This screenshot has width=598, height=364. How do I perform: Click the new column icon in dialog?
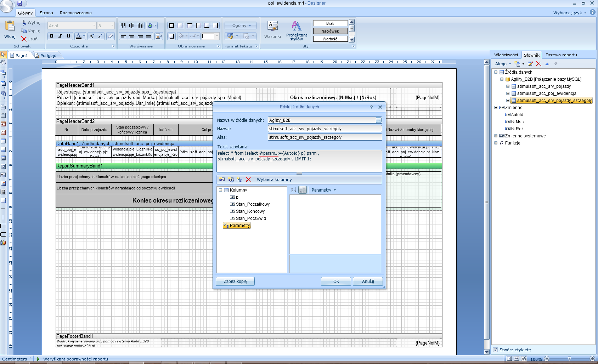click(x=222, y=180)
